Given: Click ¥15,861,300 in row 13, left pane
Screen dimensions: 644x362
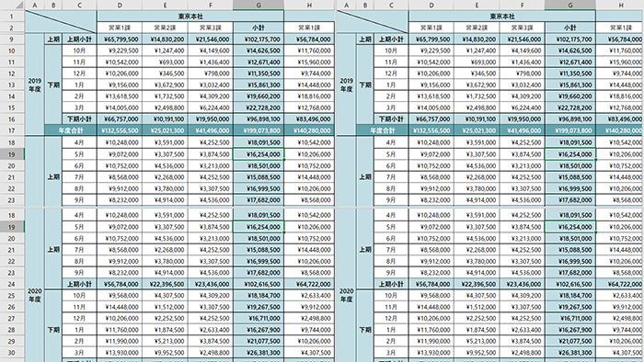Looking at the screenshot, I should click(x=259, y=85).
